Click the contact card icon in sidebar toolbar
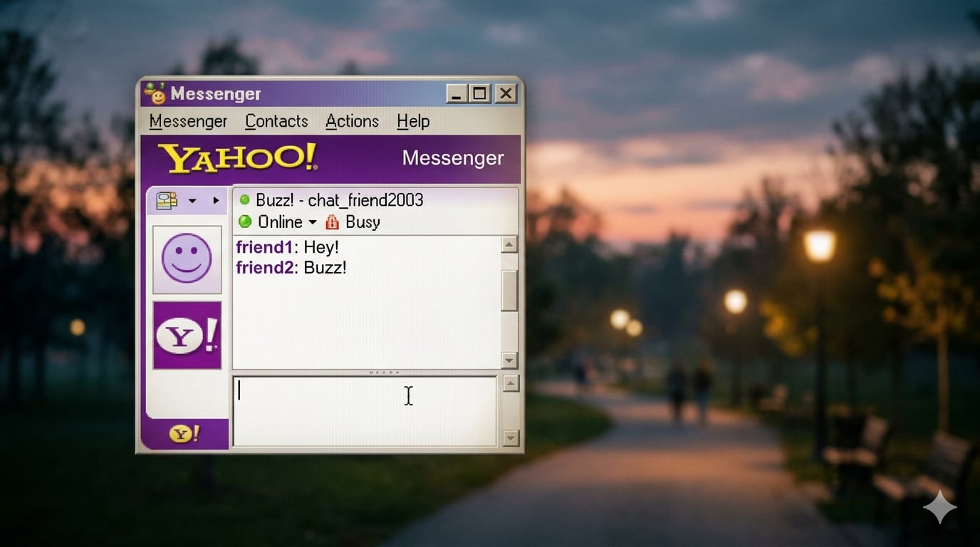Image resolution: width=980 pixels, height=547 pixels. point(167,201)
